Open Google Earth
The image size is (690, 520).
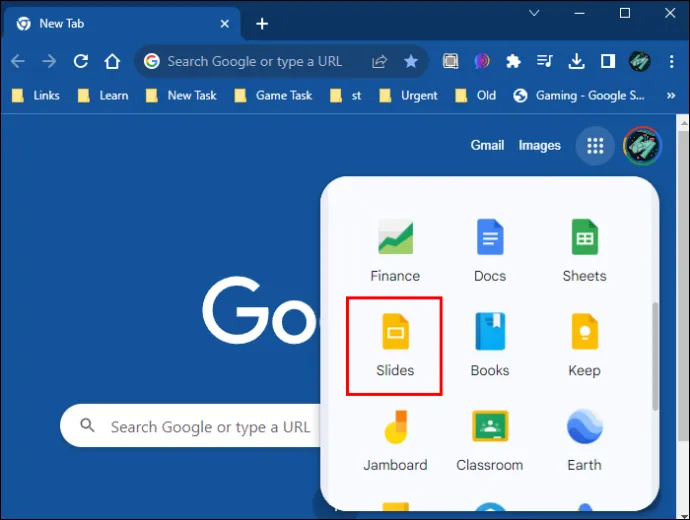coord(584,440)
